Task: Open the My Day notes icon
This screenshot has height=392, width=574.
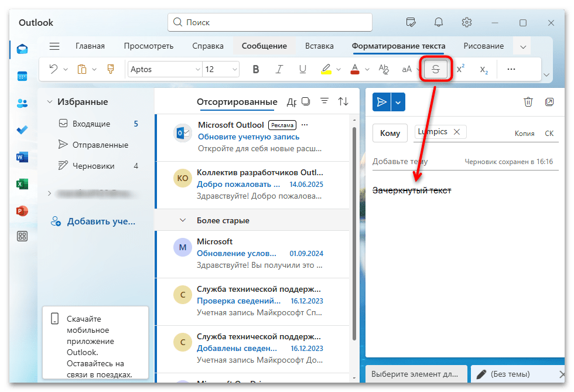Action: pyautogui.click(x=411, y=22)
